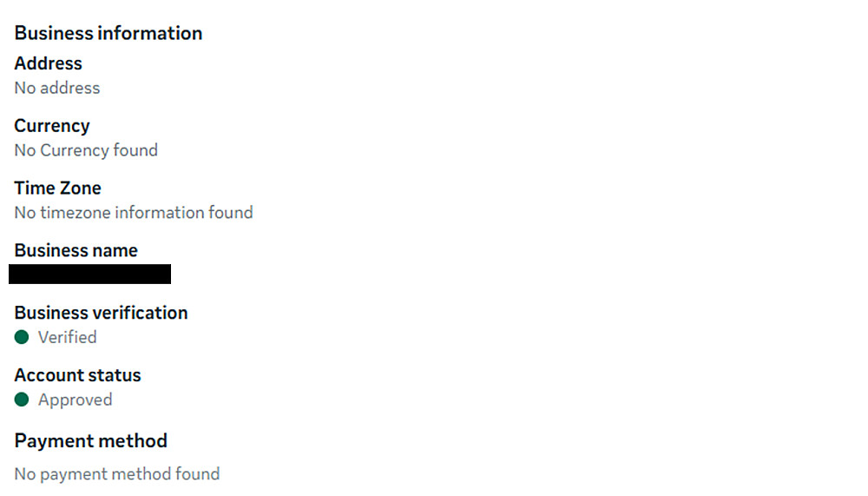The height and width of the screenshot is (496, 868).
Task: Click the 'Verified' status text
Action: click(67, 337)
